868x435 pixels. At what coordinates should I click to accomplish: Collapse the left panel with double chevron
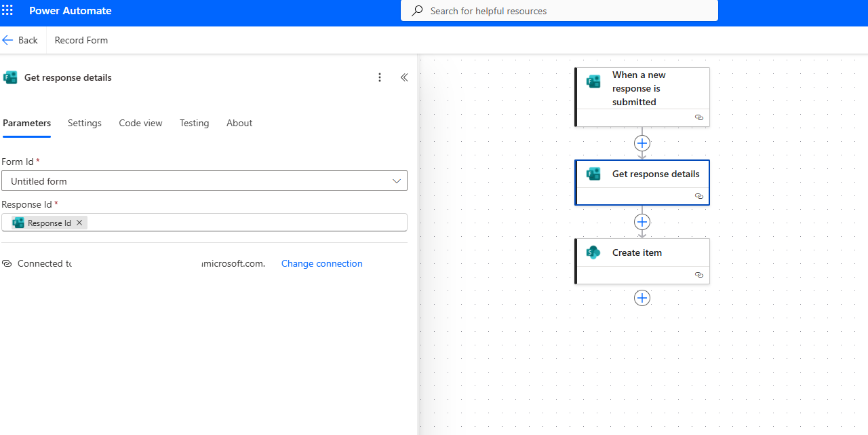click(x=404, y=77)
